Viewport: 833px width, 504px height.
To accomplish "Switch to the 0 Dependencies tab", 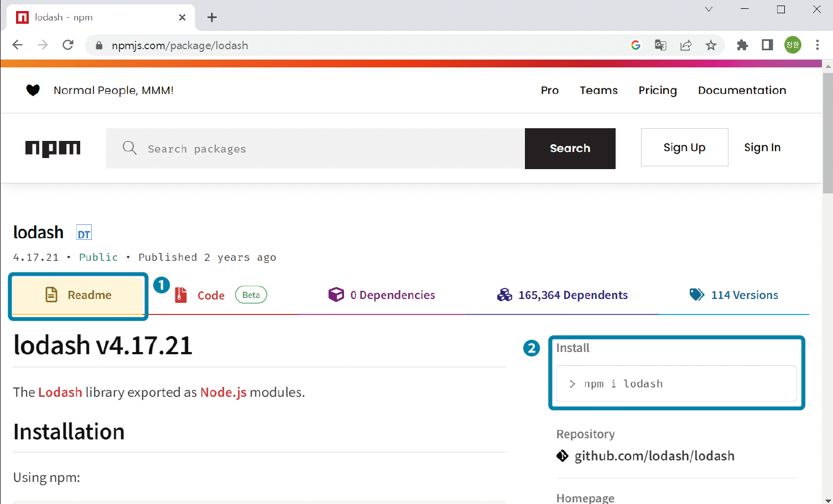I will coord(382,295).
